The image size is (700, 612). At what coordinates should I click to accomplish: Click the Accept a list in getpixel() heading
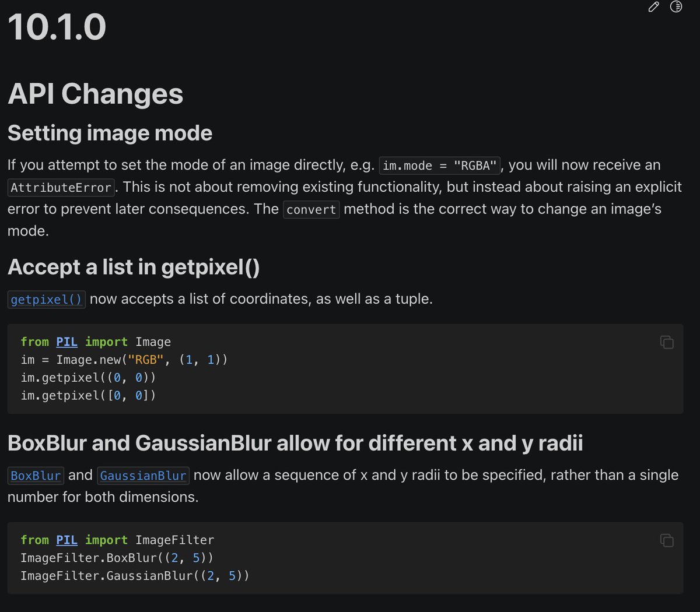[x=134, y=267]
